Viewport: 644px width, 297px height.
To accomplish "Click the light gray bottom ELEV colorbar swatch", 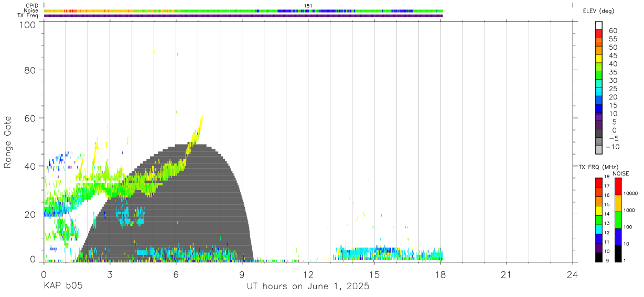I will point(599,150).
